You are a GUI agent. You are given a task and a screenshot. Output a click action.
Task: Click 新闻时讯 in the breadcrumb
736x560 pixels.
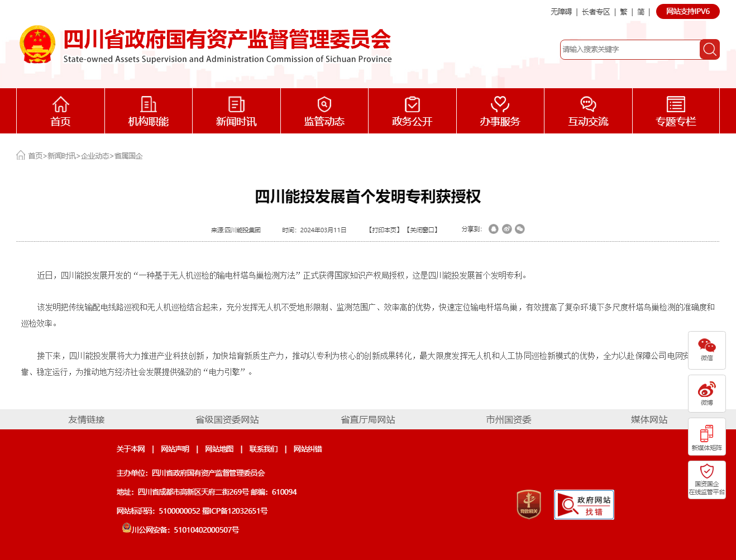[61, 156]
